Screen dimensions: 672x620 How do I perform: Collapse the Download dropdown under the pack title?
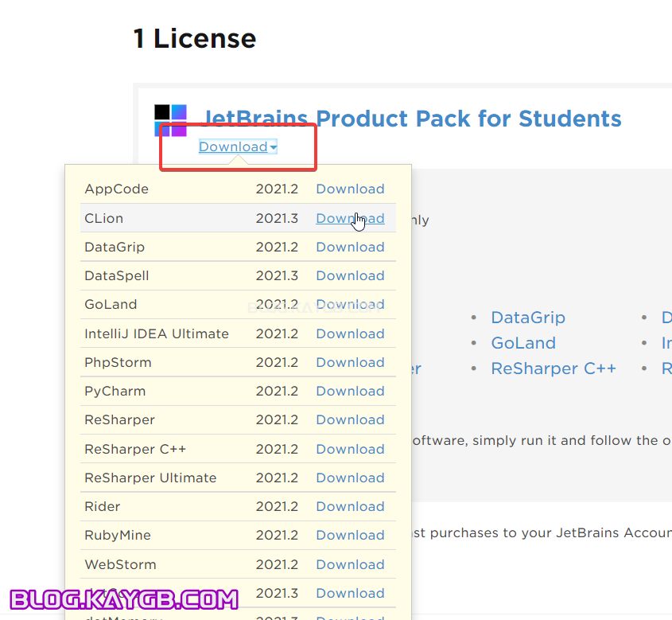tap(238, 146)
